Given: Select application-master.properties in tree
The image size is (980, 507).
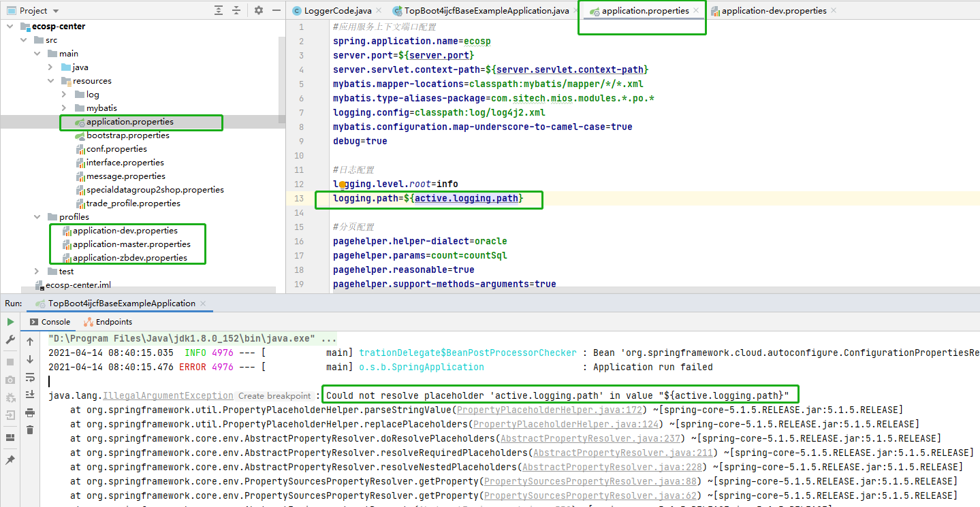Looking at the screenshot, I should (131, 244).
